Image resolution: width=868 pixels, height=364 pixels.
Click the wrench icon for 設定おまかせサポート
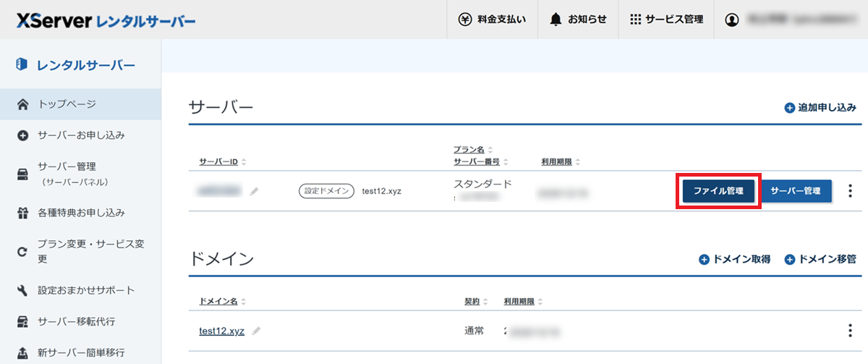click(22, 290)
